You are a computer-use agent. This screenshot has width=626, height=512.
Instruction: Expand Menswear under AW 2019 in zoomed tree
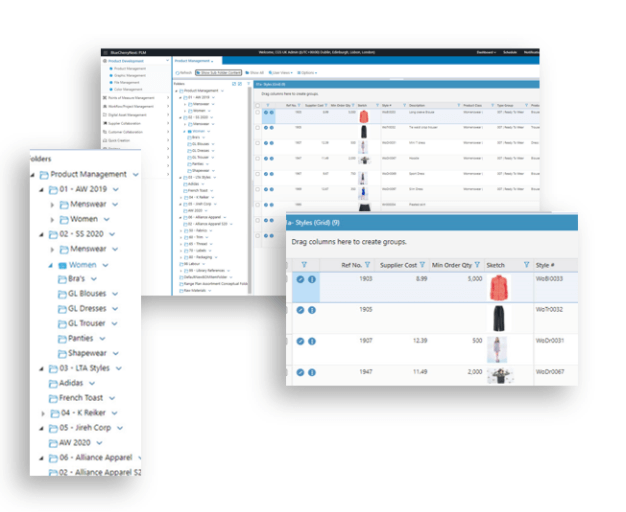(52, 205)
